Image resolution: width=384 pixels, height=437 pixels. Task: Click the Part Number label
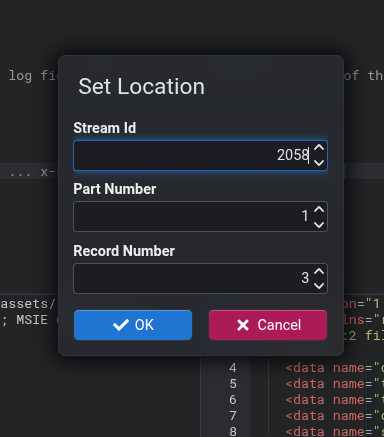click(x=115, y=189)
